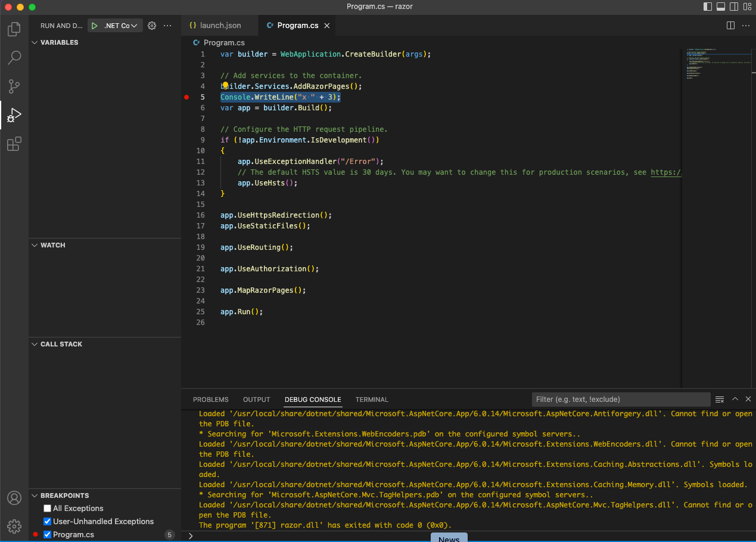The width and height of the screenshot is (756, 542).
Task: Switch to the TERMINAL panel tab
Action: click(x=372, y=399)
